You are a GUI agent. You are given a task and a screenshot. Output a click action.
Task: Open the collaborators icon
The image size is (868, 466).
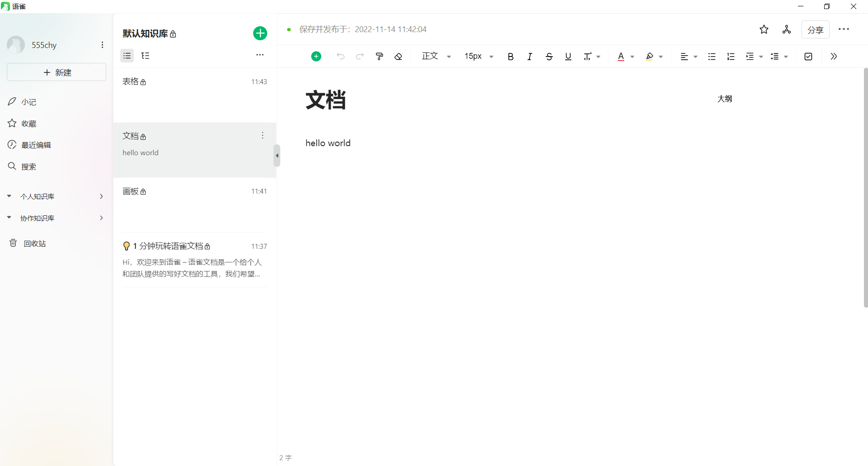[x=787, y=29]
